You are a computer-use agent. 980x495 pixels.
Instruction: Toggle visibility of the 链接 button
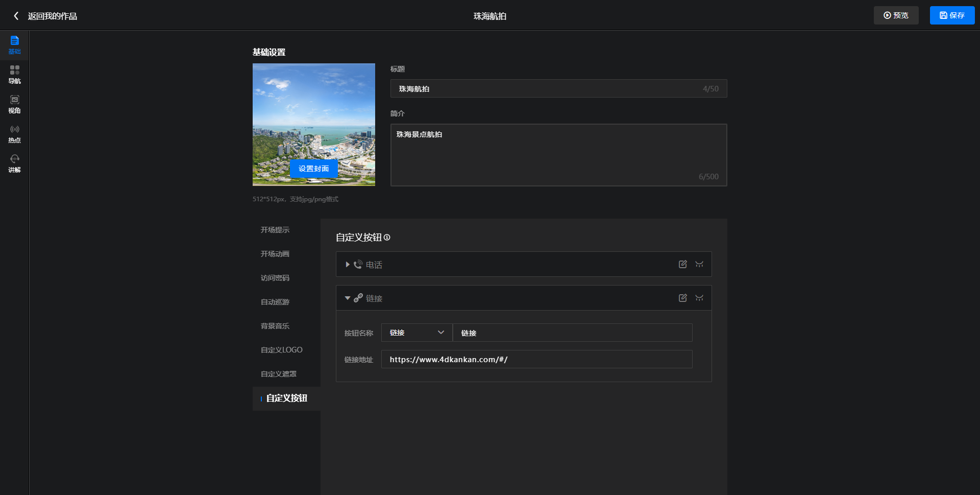click(x=699, y=298)
